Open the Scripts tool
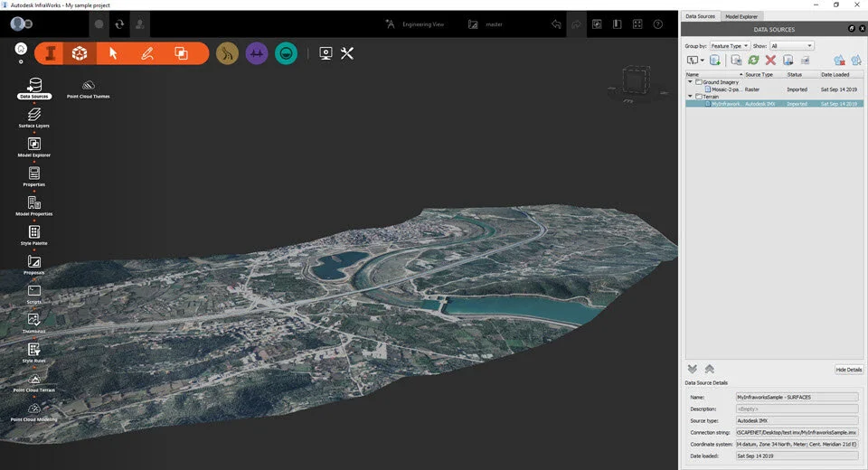The image size is (868, 470). point(33,294)
